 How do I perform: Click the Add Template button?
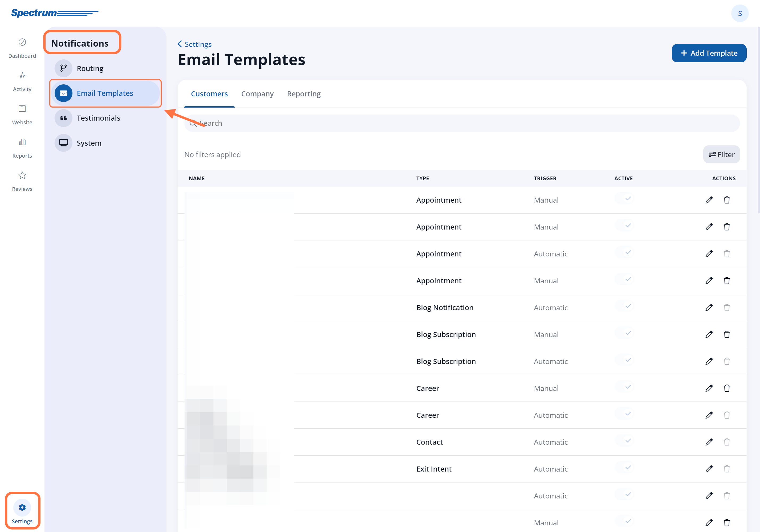(709, 53)
